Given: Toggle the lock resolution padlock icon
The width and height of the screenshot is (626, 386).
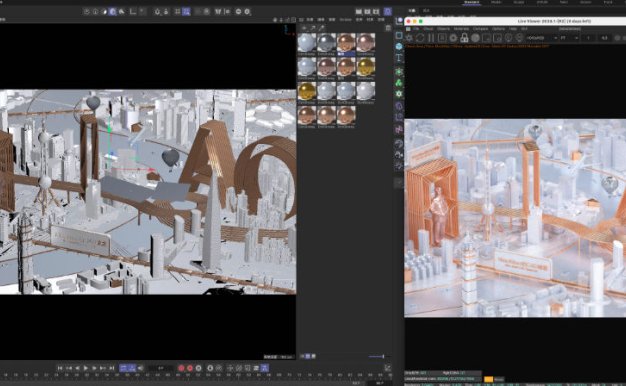Looking at the screenshot, I should 464,38.
